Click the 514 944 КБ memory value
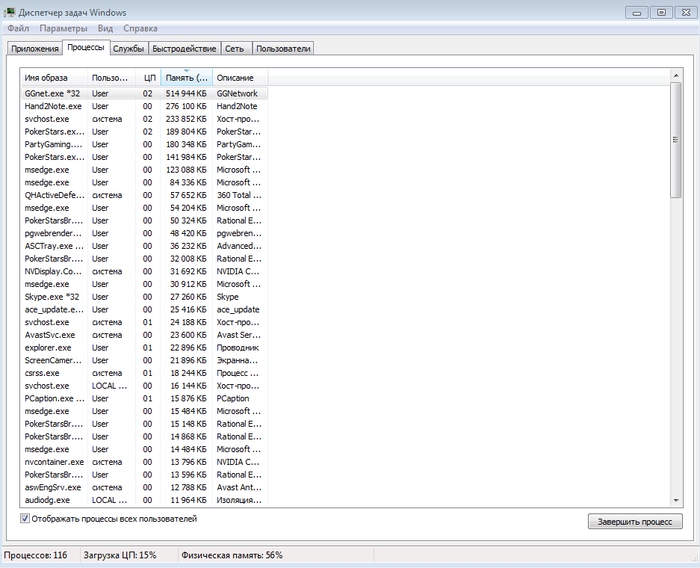 click(x=186, y=94)
